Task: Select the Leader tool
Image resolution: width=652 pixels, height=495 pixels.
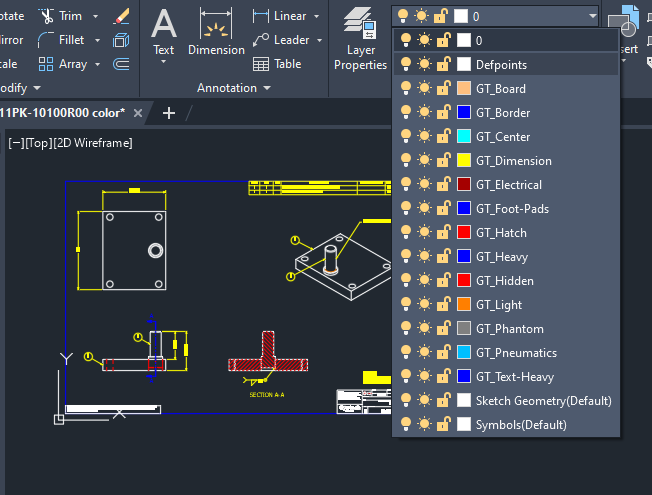Action: (x=281, y=40)
